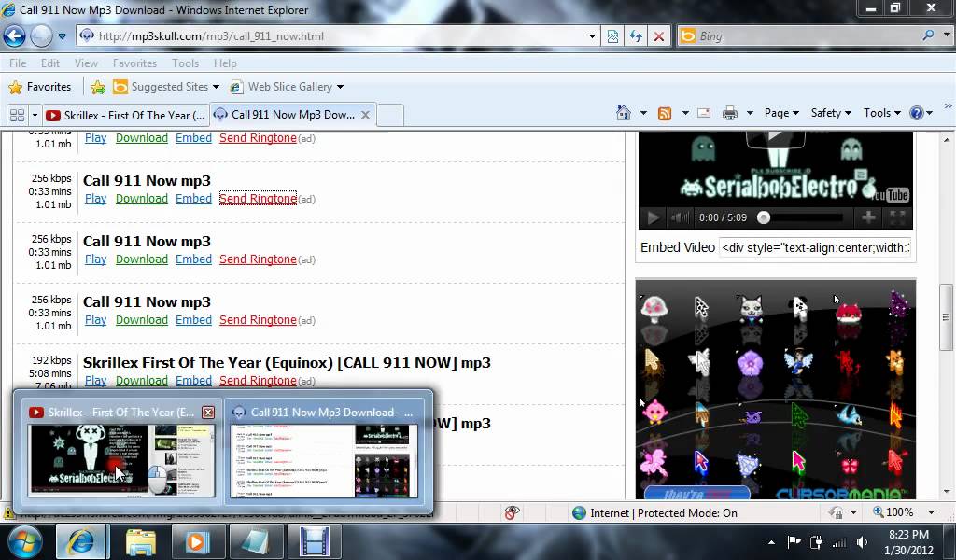Click the video plus button
The image size is (956, 560).
869,217
